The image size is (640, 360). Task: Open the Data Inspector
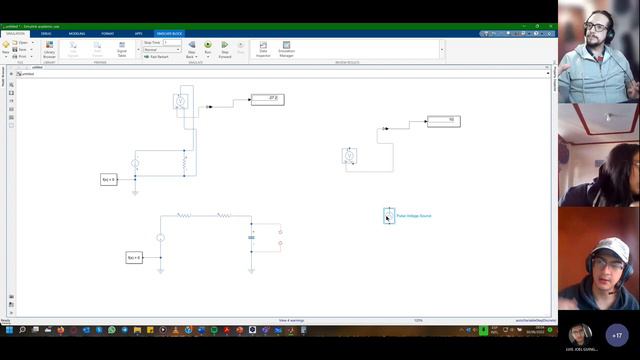[263, 49]
